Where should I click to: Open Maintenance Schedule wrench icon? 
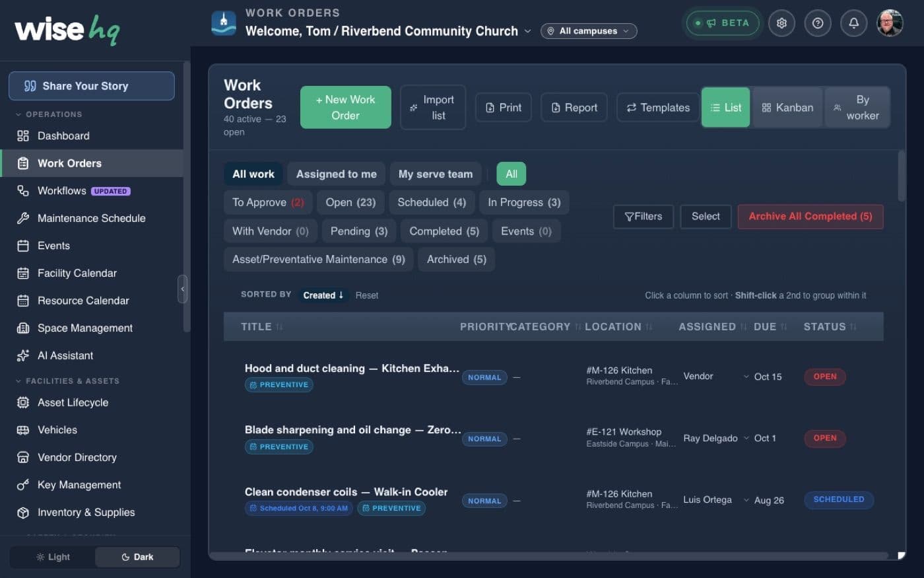click(23, 218)
